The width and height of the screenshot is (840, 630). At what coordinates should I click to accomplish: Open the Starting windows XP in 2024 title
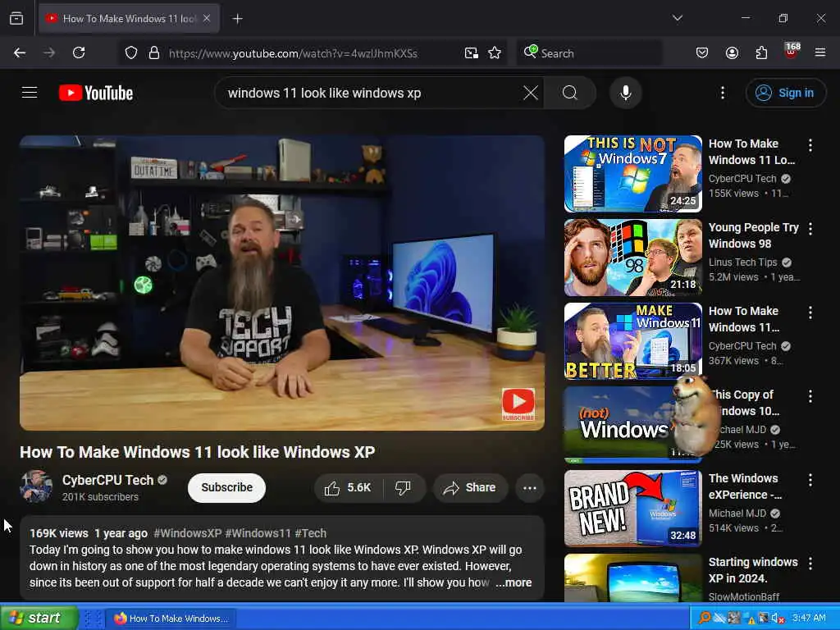[x=753, y=570]
